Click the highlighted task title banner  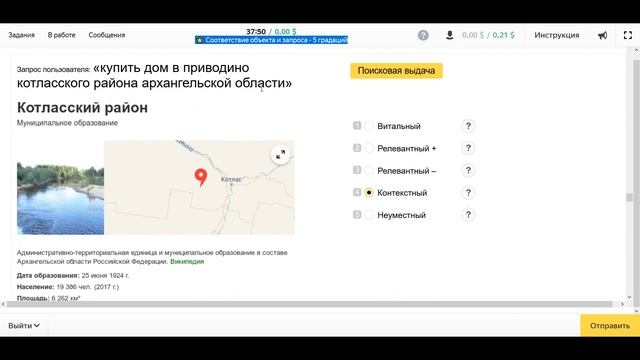coord(271,40)
